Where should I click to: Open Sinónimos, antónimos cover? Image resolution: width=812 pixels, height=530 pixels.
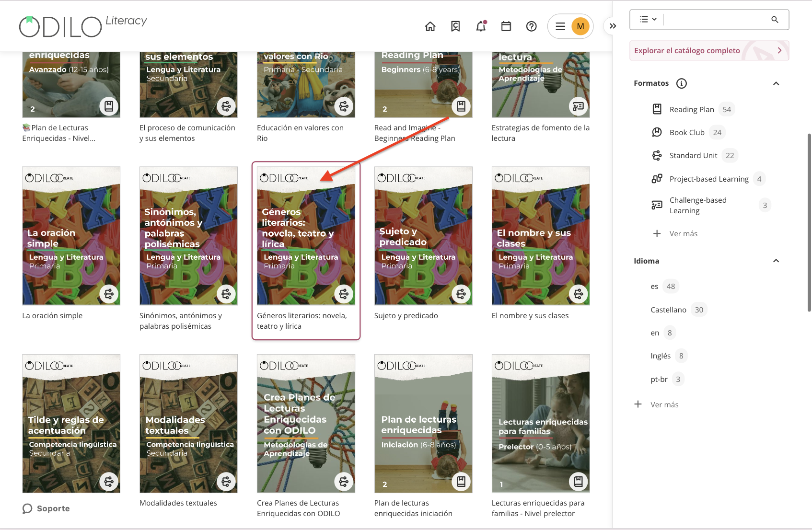point(188,235)
